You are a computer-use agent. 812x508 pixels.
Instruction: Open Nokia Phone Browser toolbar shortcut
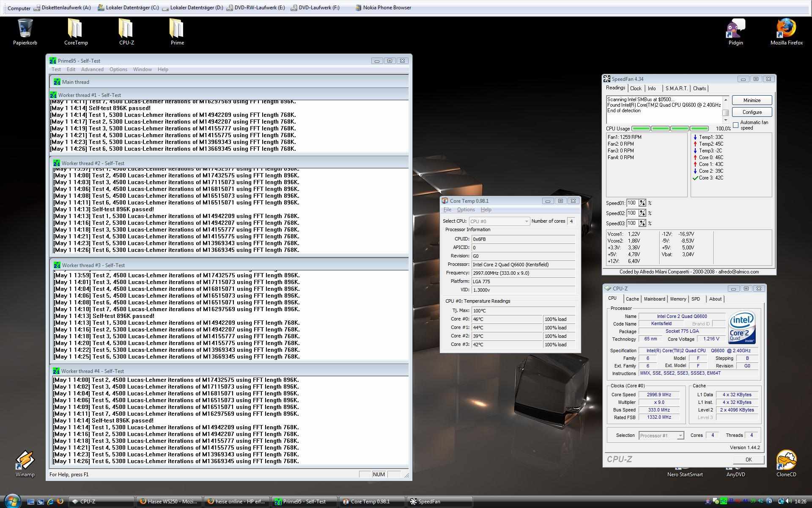point(383,8)
